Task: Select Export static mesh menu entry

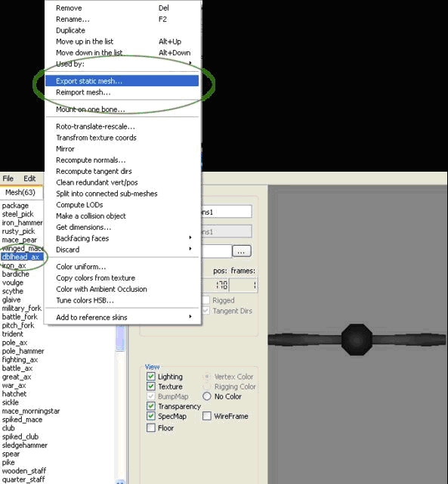Action: 122,81
